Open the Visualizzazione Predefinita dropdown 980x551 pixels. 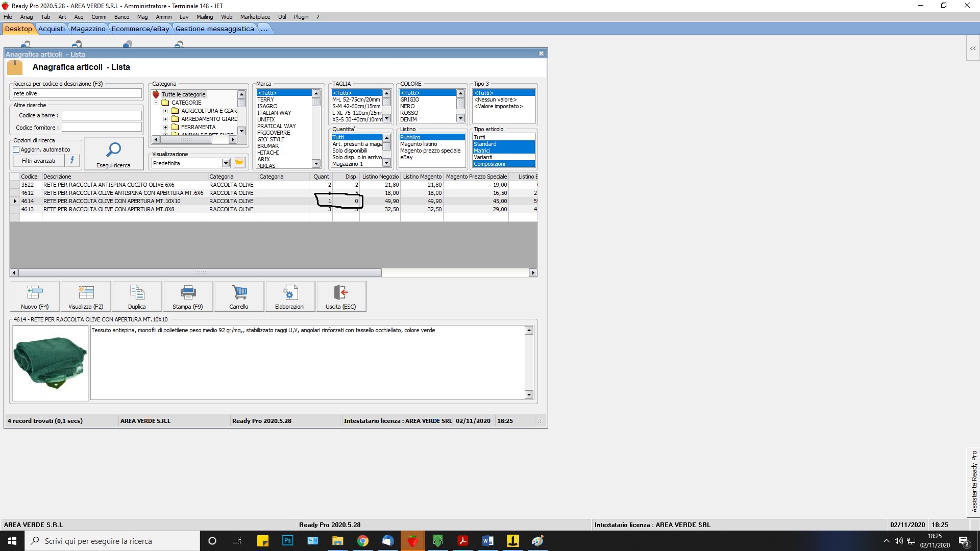tap(226, 163)
